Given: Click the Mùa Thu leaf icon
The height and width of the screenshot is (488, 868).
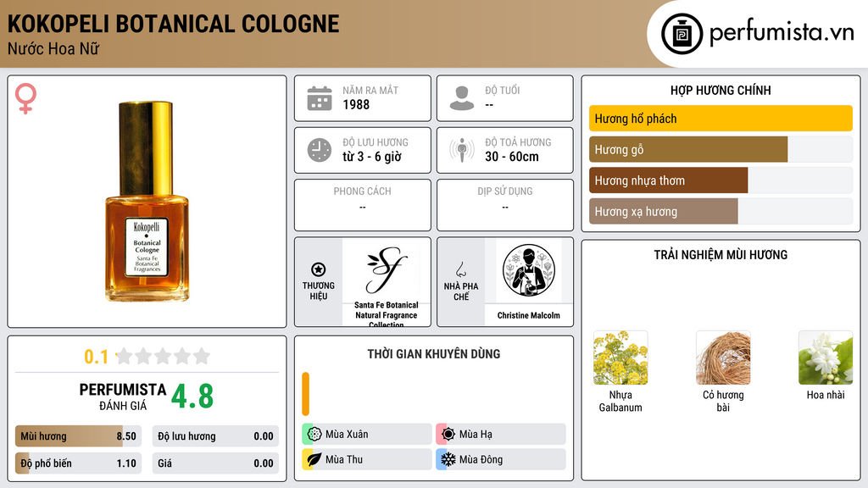Looking at the screenshot, I should point(314,459).
